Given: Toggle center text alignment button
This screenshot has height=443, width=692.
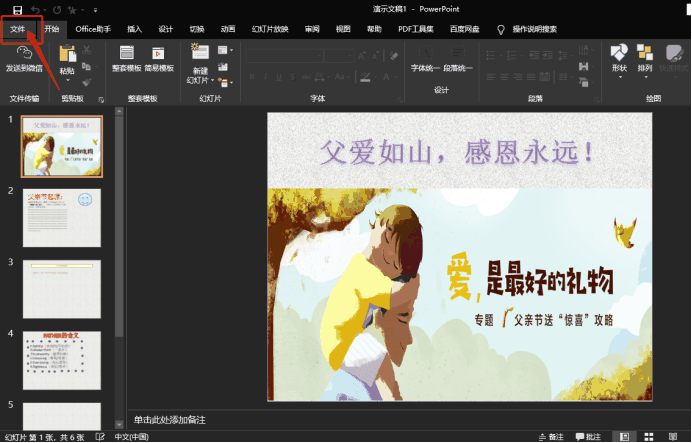Looking at the screenshot, I should tap(504, 77).
